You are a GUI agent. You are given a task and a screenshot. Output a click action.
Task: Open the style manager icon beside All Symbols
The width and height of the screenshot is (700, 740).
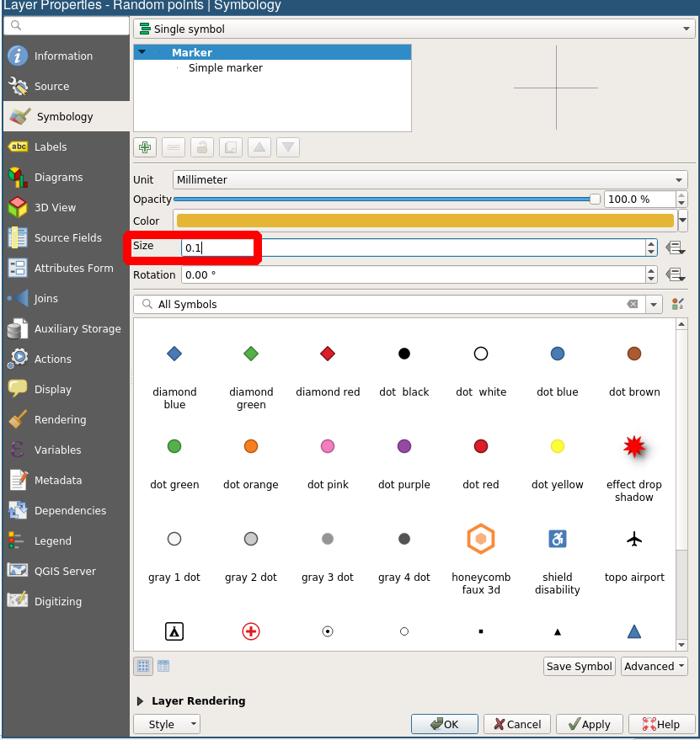[x=678, y=305]
